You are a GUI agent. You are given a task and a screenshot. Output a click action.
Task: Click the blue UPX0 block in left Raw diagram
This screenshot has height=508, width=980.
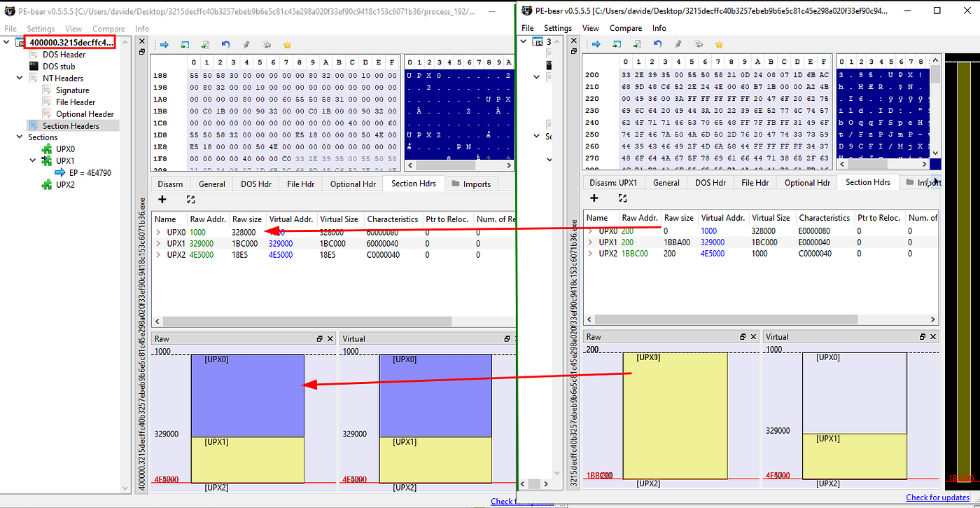(247, 396)
